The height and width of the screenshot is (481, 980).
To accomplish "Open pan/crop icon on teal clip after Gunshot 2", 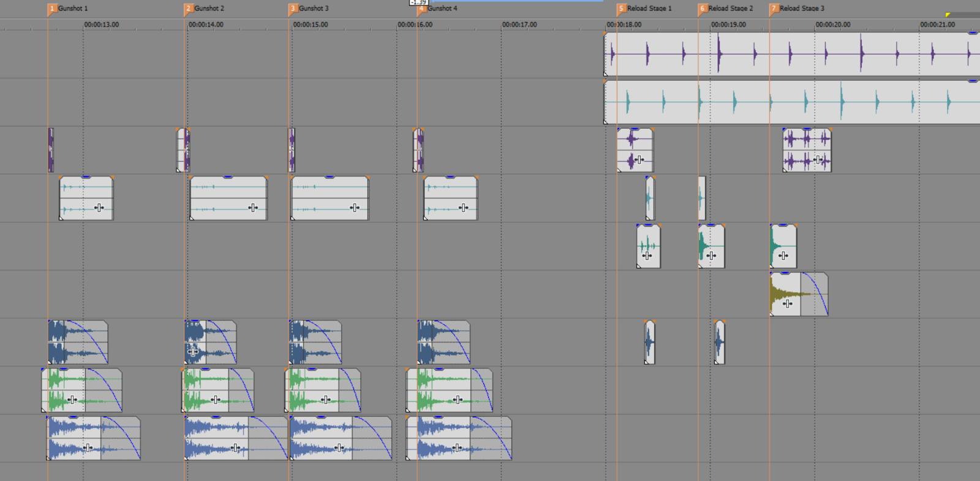I will pyautogui.click(x=253, y=208).
